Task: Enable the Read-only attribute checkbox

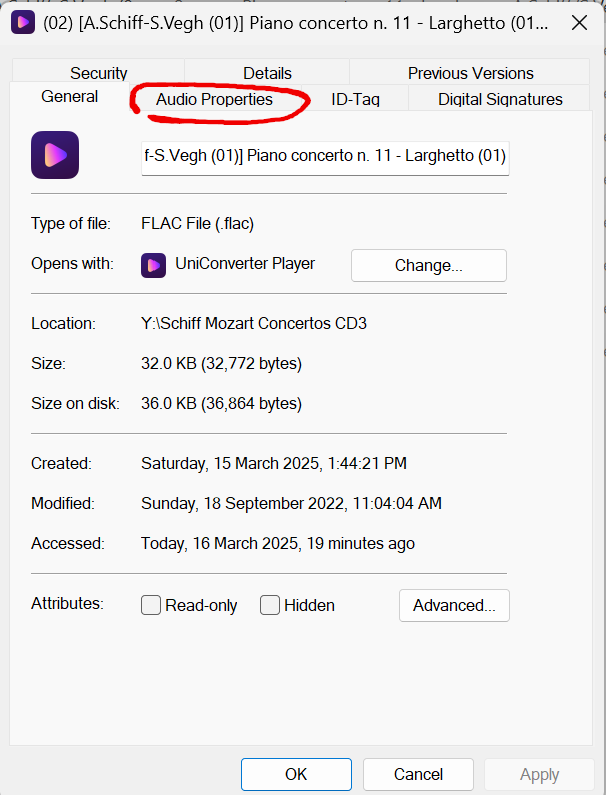Action: click(x=151, y=605)
